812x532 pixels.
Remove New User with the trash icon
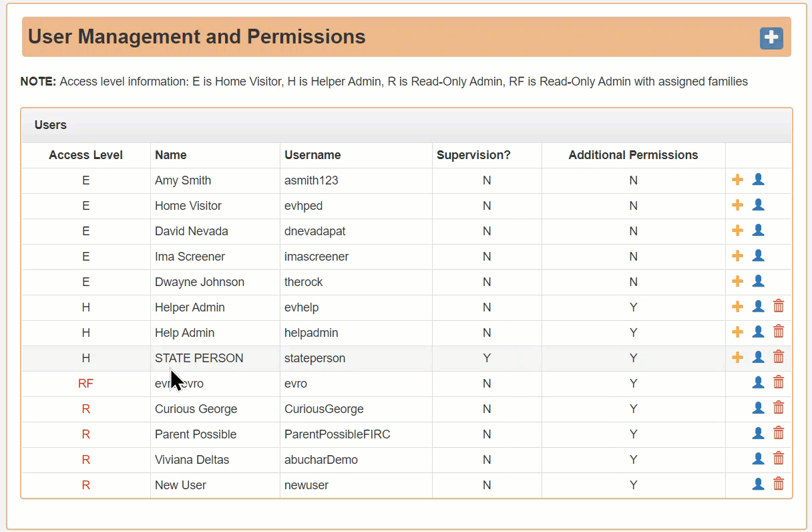779,485
